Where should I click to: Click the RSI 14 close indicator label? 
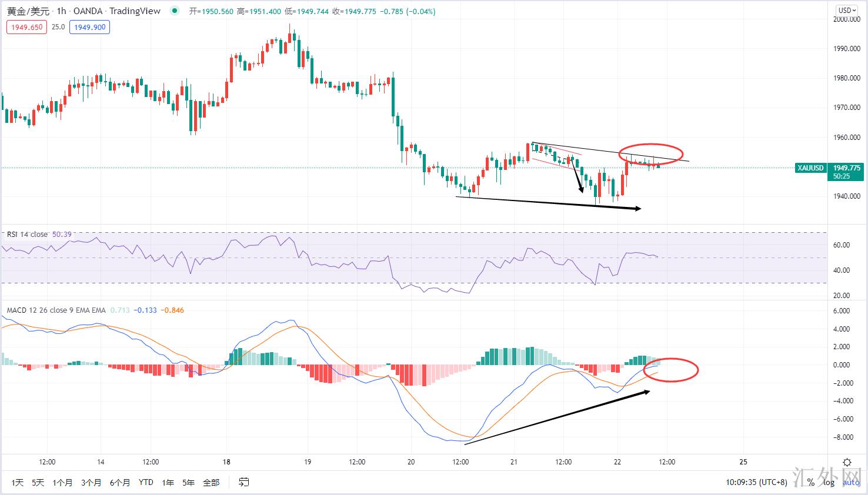tap(27, 235)
